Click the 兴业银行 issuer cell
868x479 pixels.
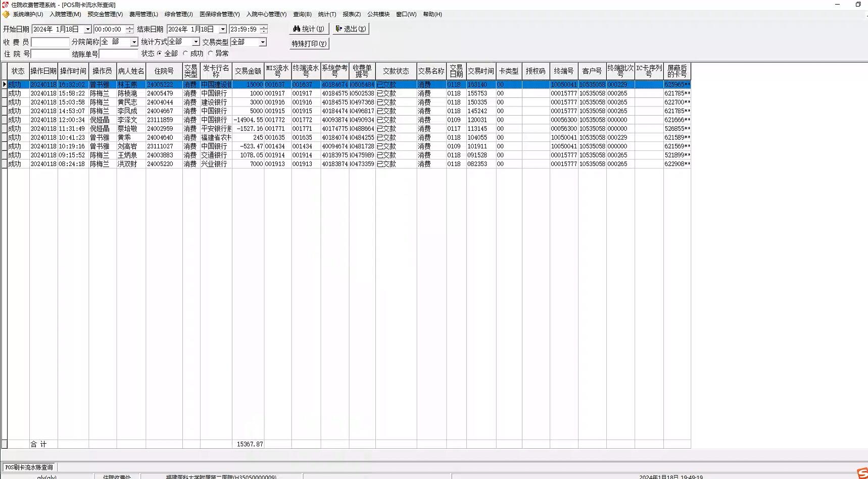216,164
